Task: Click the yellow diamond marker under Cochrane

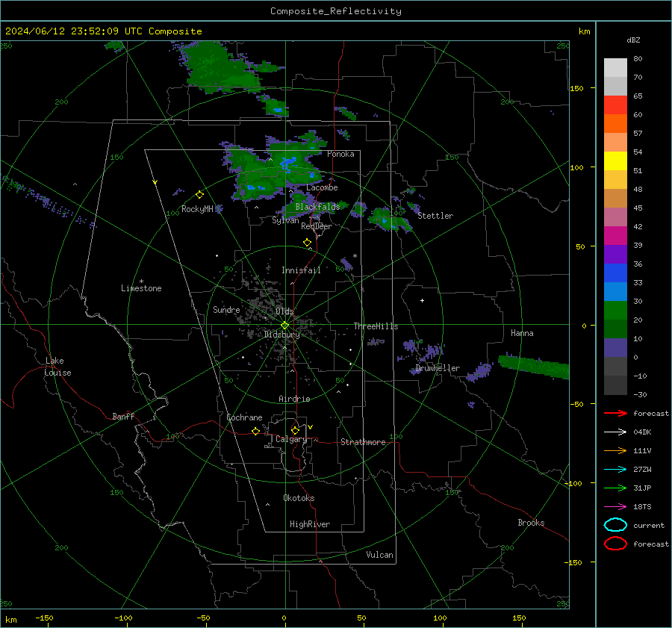Action: (255, 431)
